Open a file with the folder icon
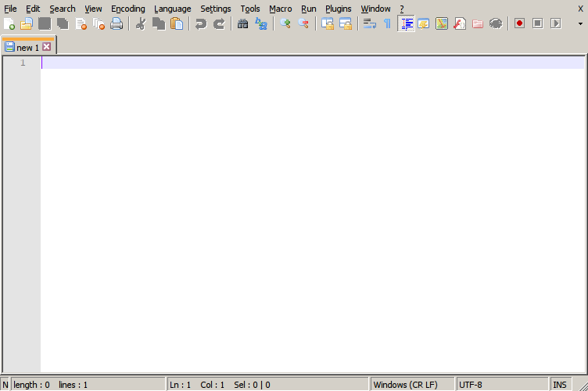This screenshot has height=391, width=588. (x=27, y=24)
